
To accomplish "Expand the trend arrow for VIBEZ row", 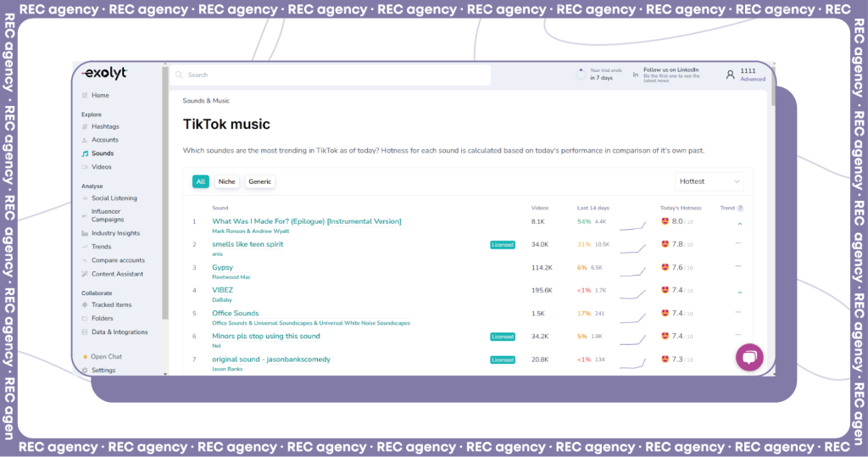I will click(739, 292).
